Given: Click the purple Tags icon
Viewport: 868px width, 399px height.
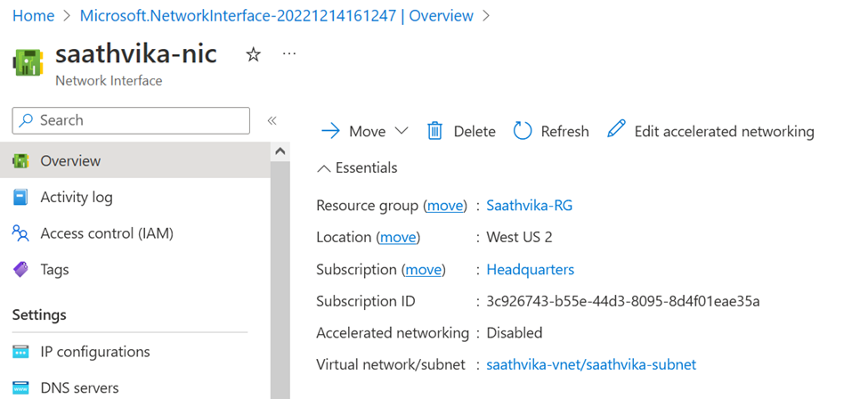Looking at the screenshot, I should point(20,270).
